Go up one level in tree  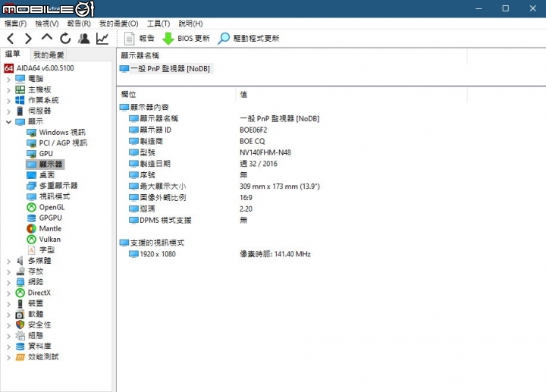(x=47, y=38)
